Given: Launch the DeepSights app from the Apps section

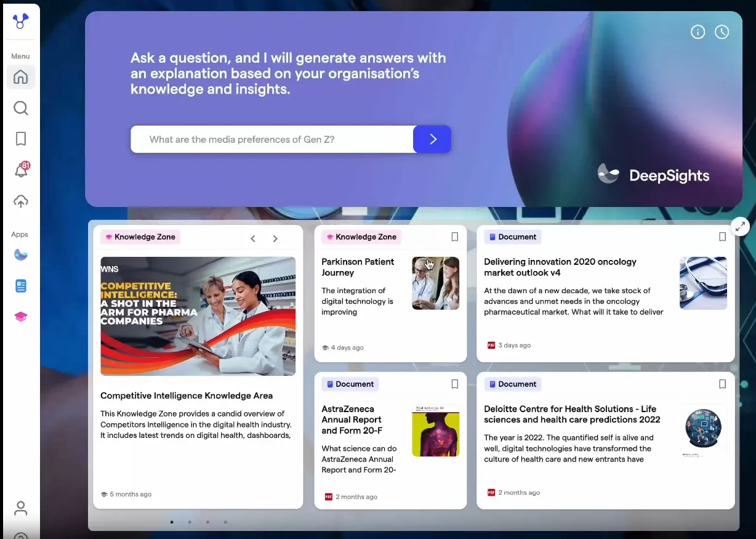Looking at the screenshot, I should click(x=21, y=255).
